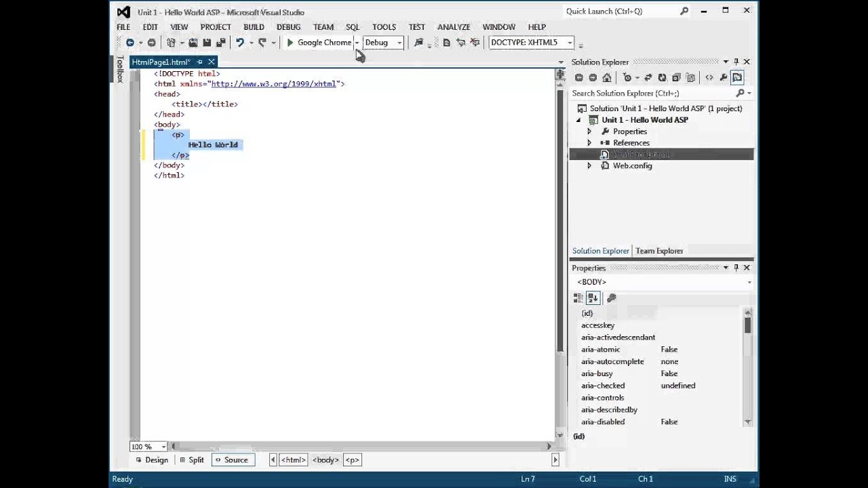Switch editor to Split view

pyautogui.click(x=192, y=460)
